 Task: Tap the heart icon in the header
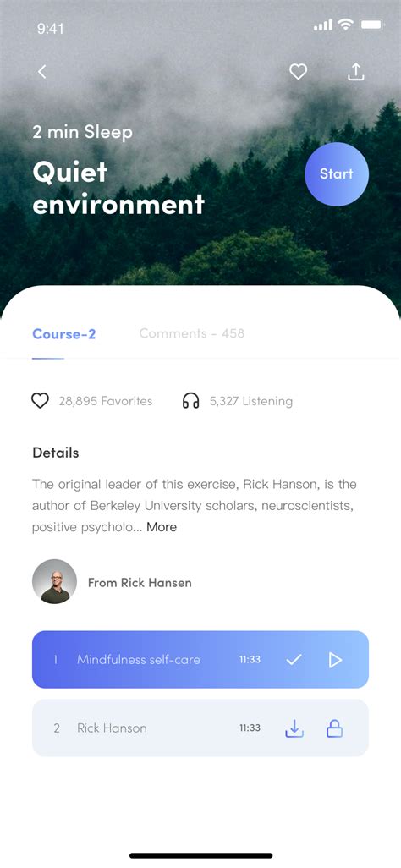coord(298,71)
